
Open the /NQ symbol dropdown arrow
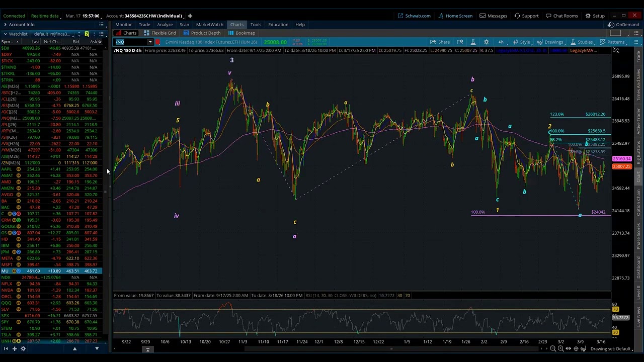(x=150, y=42)
